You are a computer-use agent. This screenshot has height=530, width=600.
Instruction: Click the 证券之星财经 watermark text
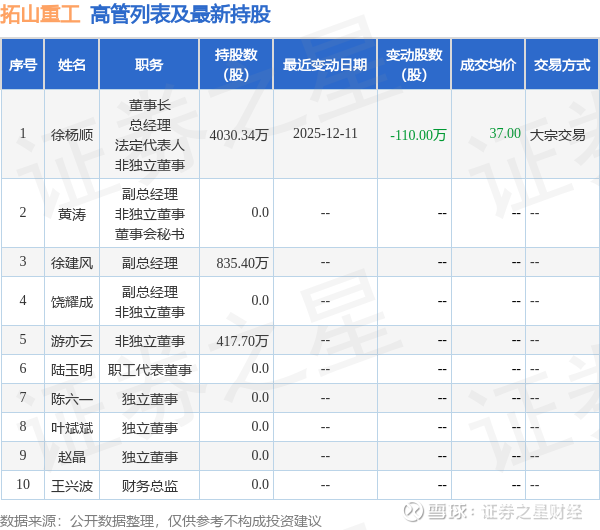coord(532,512)
